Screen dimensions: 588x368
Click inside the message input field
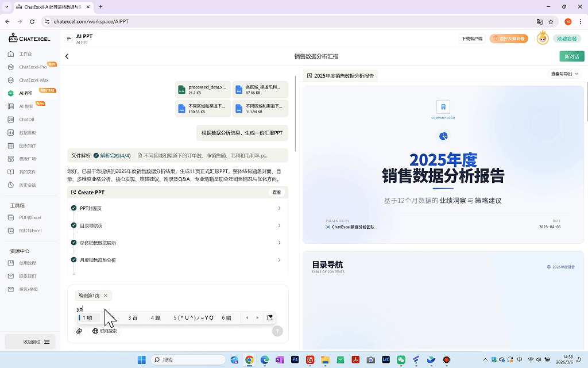(x=172, y=308)
